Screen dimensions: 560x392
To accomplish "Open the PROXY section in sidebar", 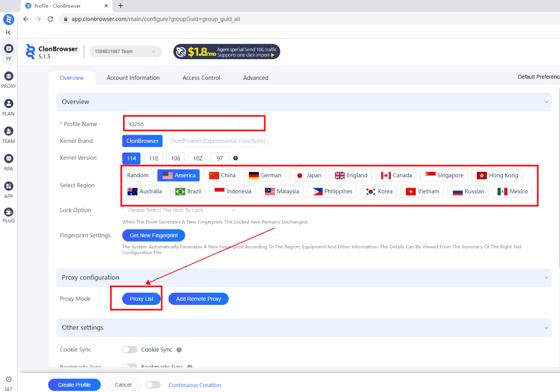I will 8,76.
